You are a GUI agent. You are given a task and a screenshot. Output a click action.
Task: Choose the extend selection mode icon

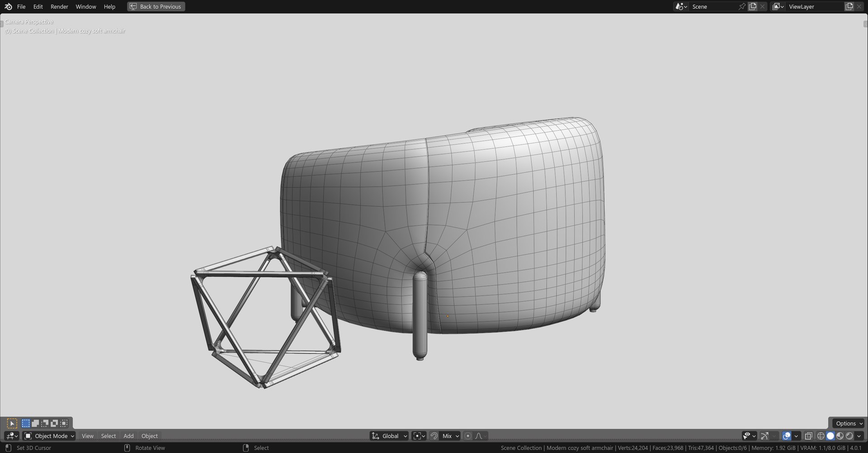35,423
